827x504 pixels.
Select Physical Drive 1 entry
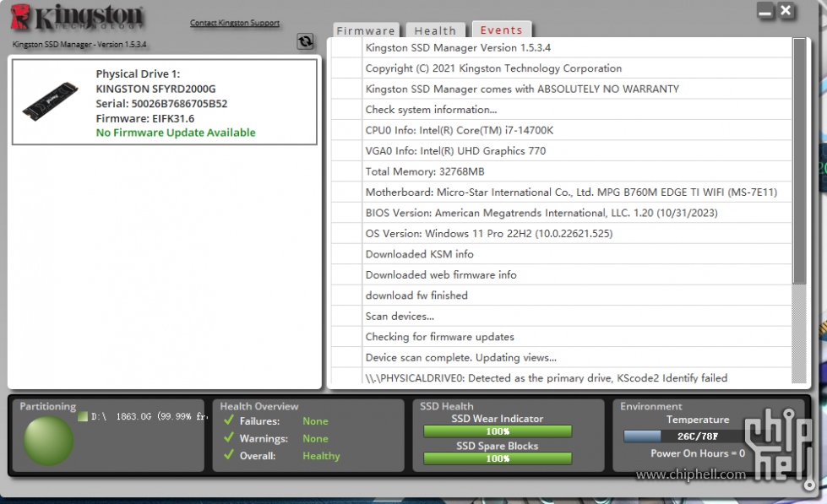tap(165, 102)
